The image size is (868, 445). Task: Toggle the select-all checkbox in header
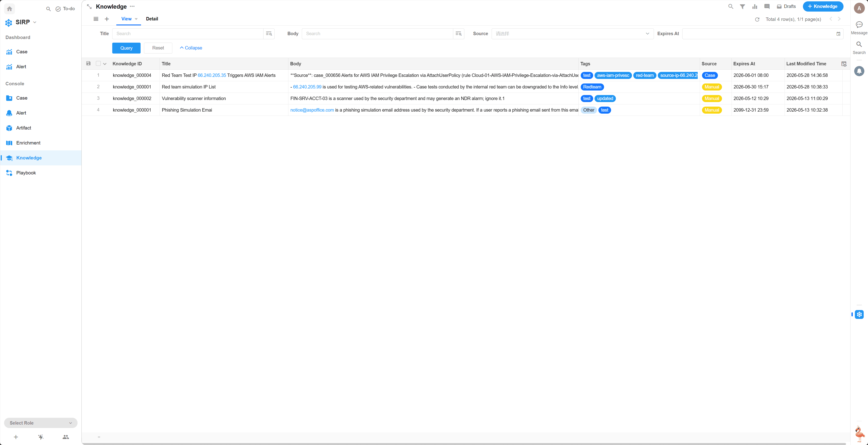(x=98, y=63)
